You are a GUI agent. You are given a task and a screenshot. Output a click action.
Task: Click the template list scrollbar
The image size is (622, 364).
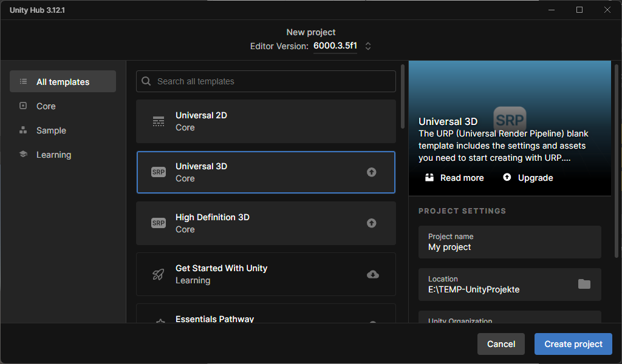point(403,97)
